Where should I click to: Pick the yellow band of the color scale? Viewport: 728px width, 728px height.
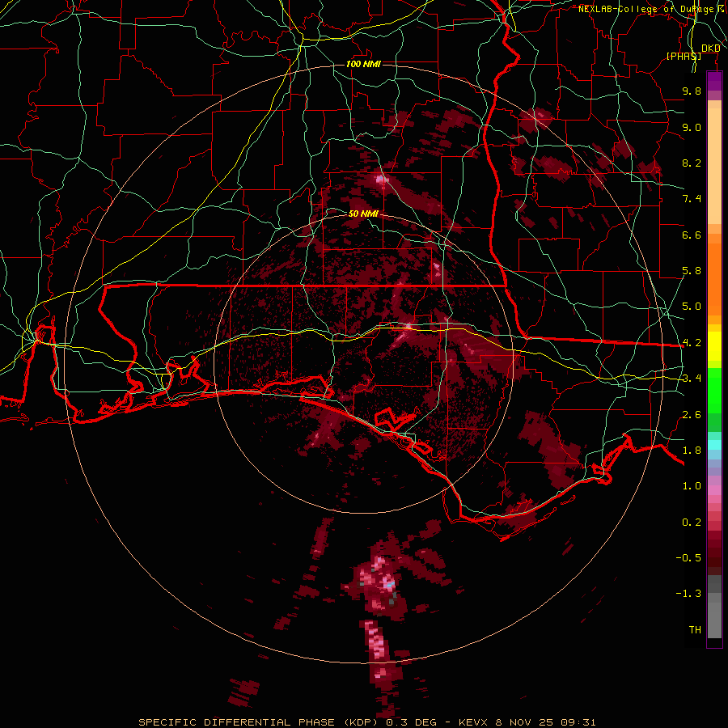pos(714,346)
